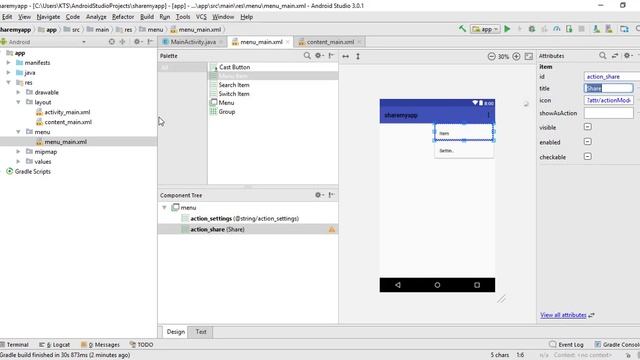Switch to the Text editor tab
Screen dimensions: 640x360
point(201,332)
